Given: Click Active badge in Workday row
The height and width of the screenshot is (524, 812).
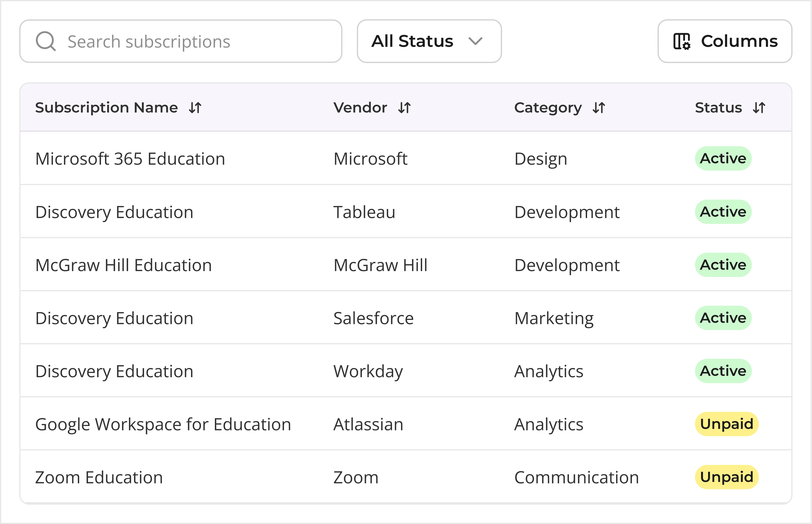Looking at the screenshot, I should pos(723,371).
